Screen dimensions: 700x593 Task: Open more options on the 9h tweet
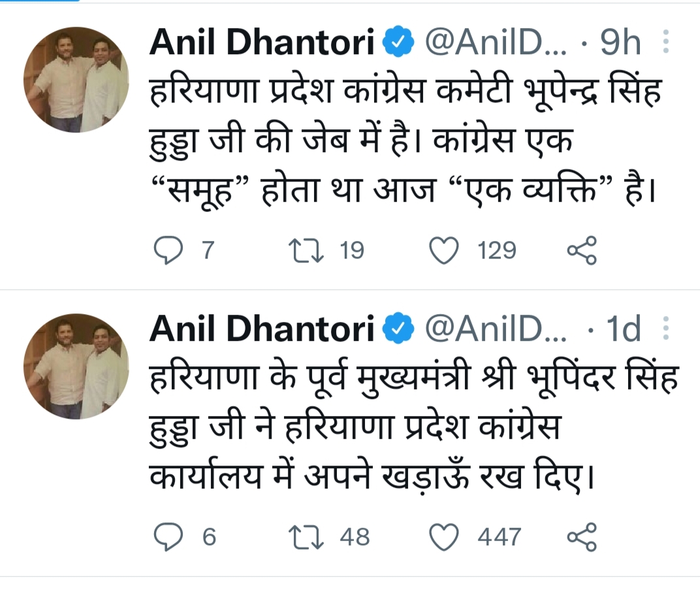[x=666, y=42]
